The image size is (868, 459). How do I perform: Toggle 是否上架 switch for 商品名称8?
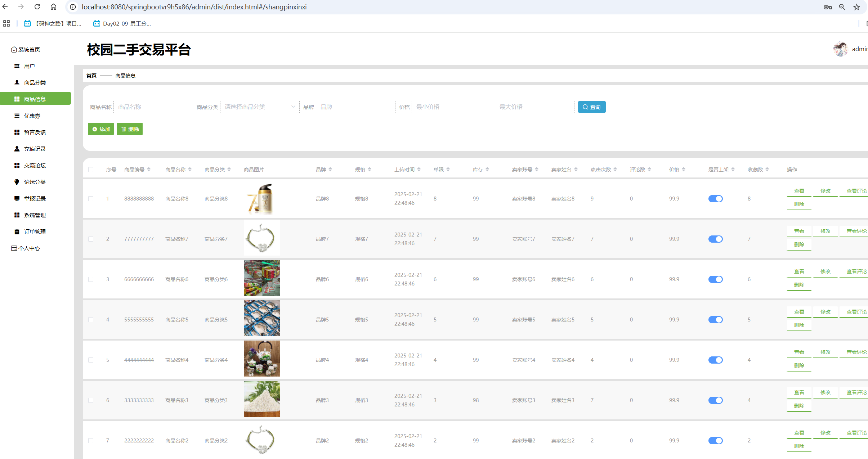point(715,199)
